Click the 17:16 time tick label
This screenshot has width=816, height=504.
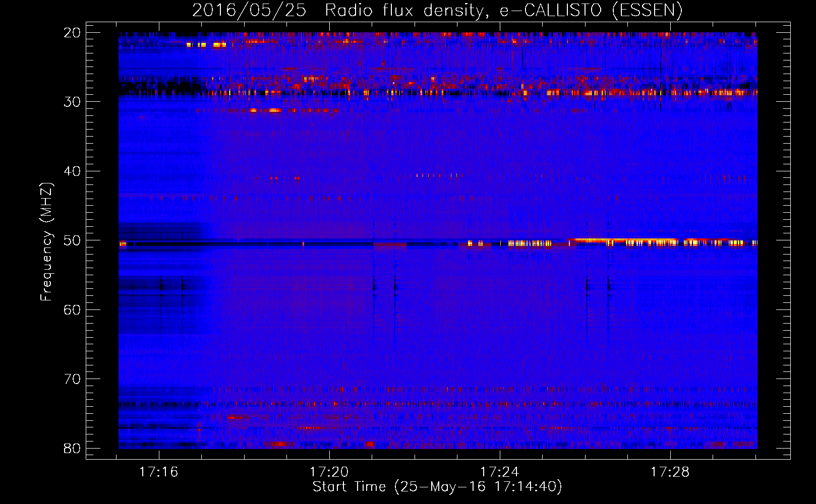pyautogui.click(x=159, y=472)
